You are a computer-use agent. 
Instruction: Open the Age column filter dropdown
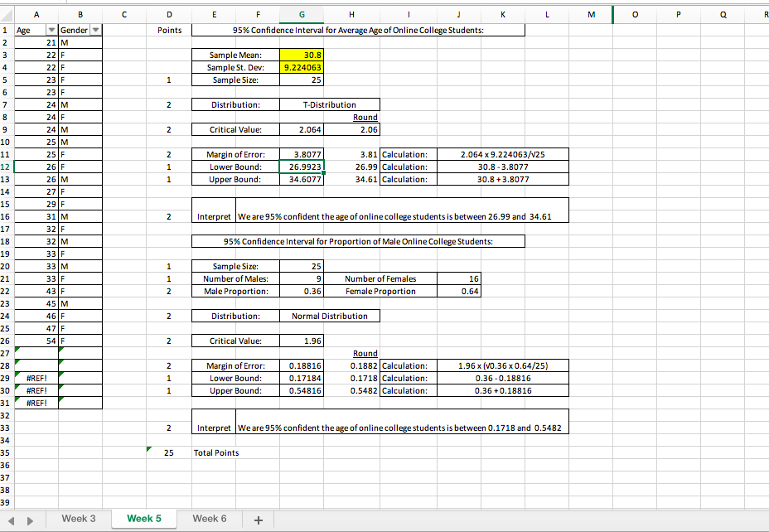click(50, 30)
